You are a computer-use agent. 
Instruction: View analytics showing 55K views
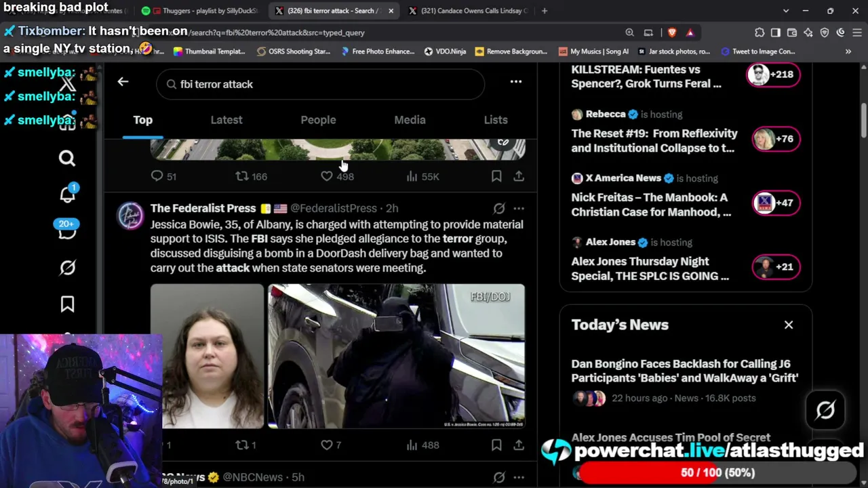tap(423, 176)
